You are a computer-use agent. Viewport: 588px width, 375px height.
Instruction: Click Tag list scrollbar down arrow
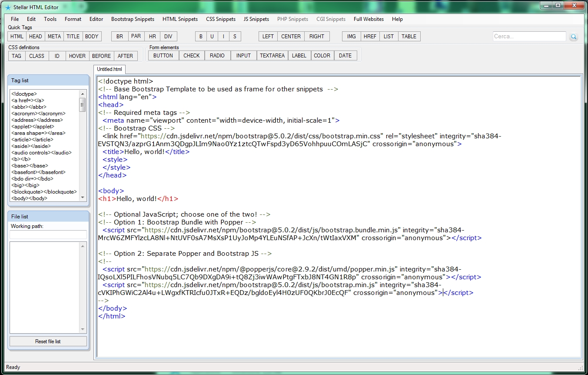point(83,198)
